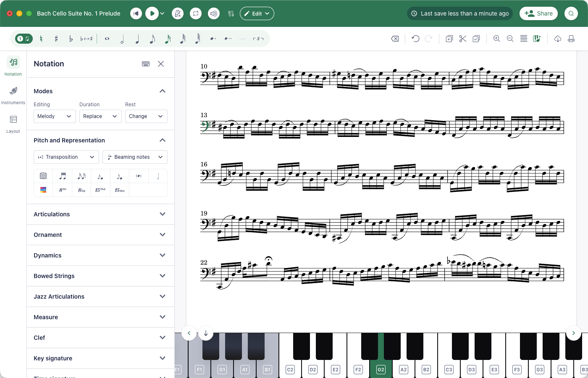Open the Edit mode button
588x378 pixels.
click(x=257, y=13)
